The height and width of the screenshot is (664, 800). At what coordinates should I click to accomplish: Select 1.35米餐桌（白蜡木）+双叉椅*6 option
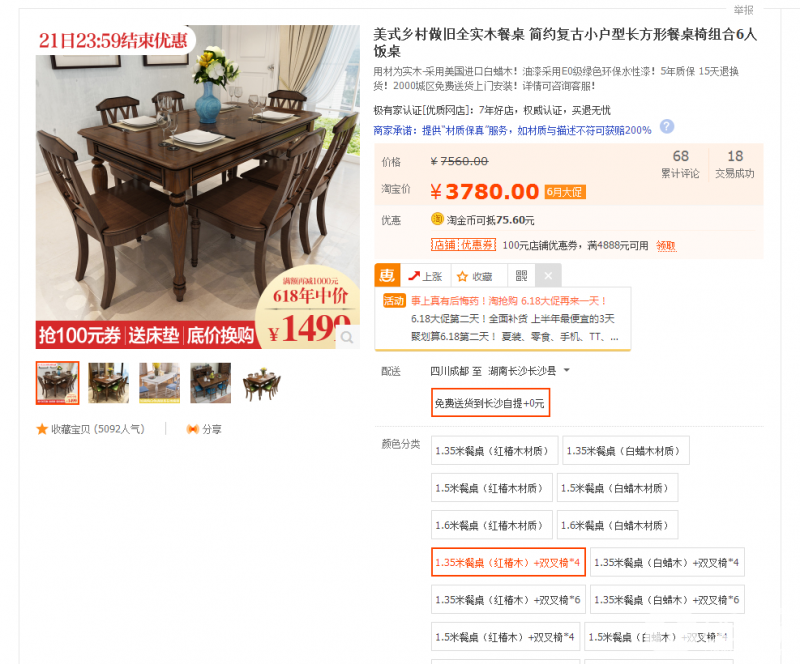pyautogui.click(x=667, y=599)
